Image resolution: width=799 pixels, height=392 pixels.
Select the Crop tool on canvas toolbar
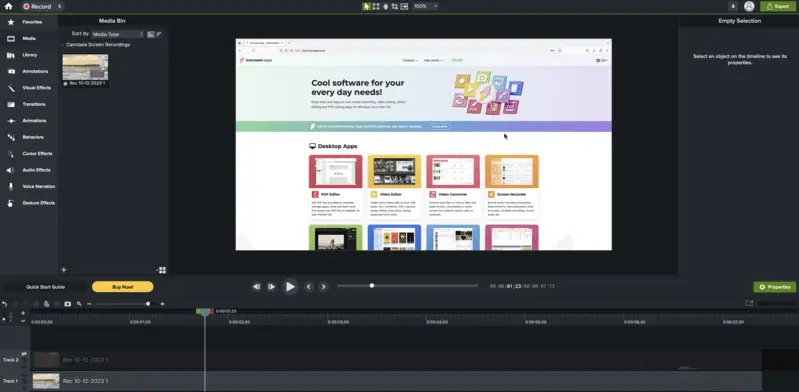[394, 6]
